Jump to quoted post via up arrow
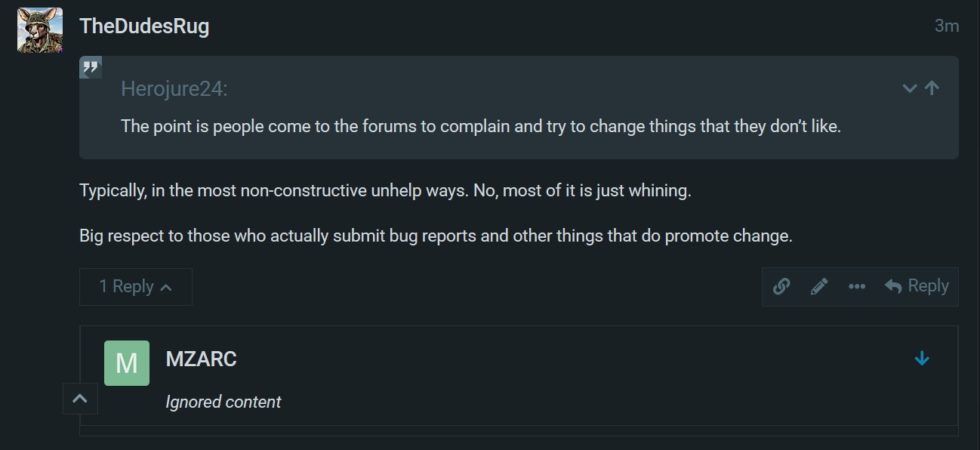This screenshot has height=450, width=980. tap(932, 88)
